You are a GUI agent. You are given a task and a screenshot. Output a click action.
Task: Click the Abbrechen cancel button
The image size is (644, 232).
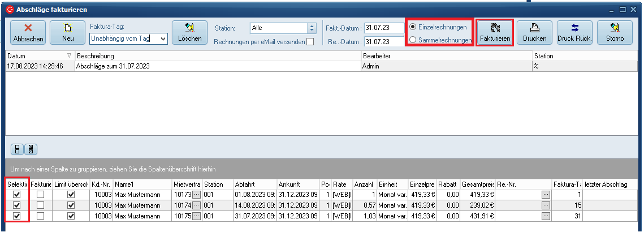click(27, 32)
